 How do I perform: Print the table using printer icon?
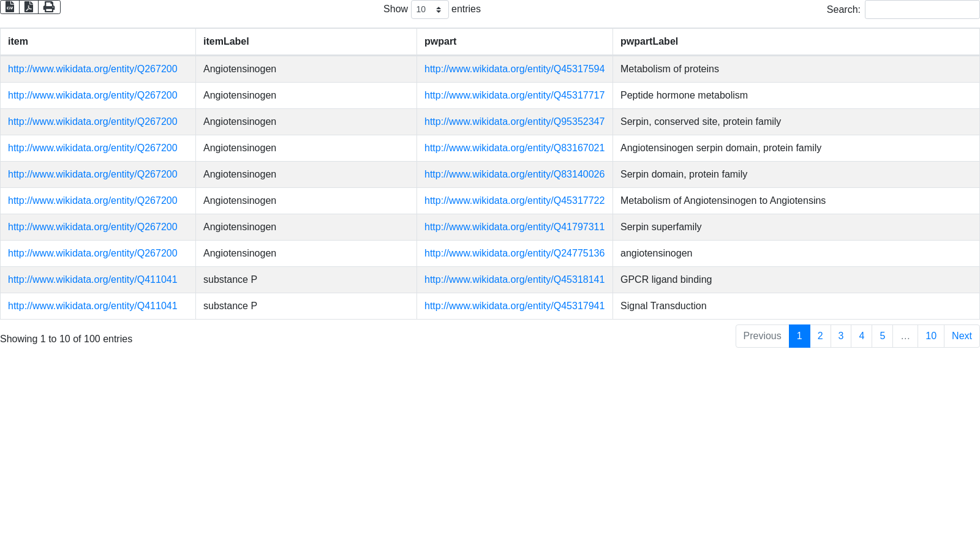(x=49, y=7)
